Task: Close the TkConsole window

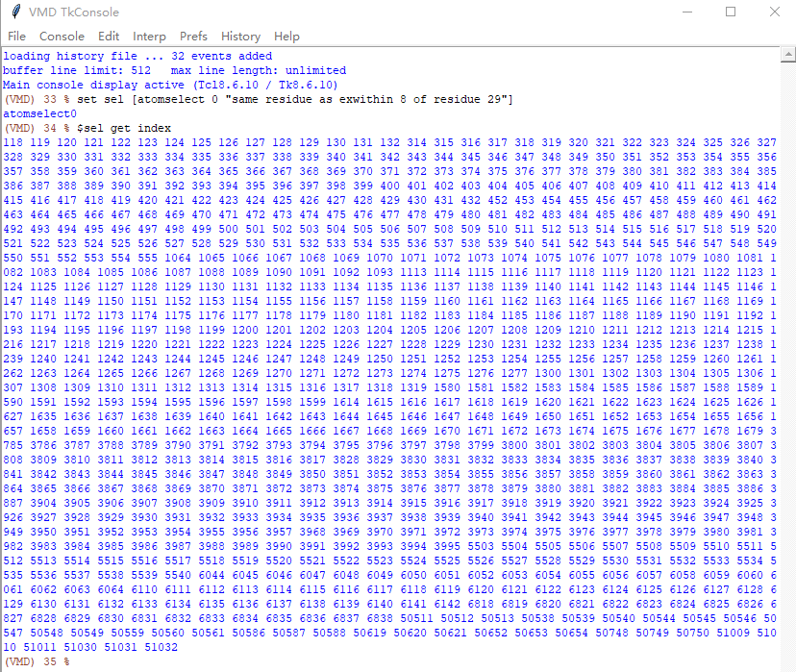Action: [774, 12]
